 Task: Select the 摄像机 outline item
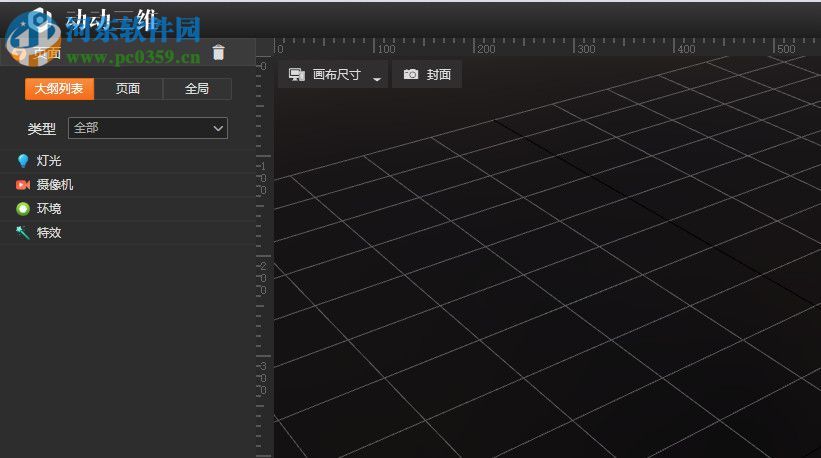click(x=128, y=185)
